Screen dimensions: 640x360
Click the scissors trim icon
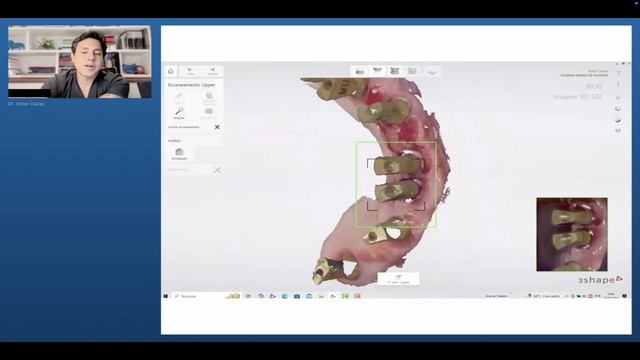[217, 170]
